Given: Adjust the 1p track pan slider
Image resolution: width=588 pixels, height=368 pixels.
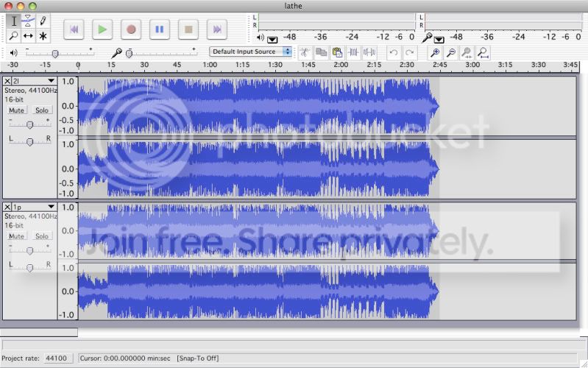Looking at the screenshot, I should pos(29,267).
